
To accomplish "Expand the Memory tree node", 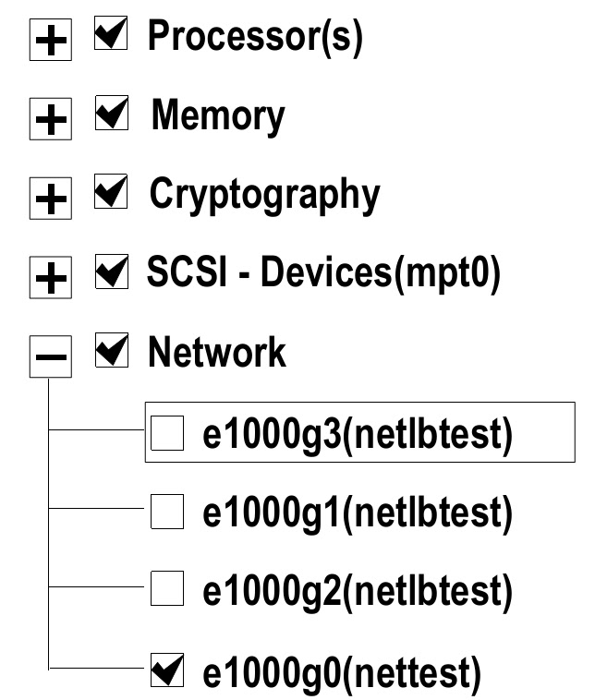I will point(51,121).
